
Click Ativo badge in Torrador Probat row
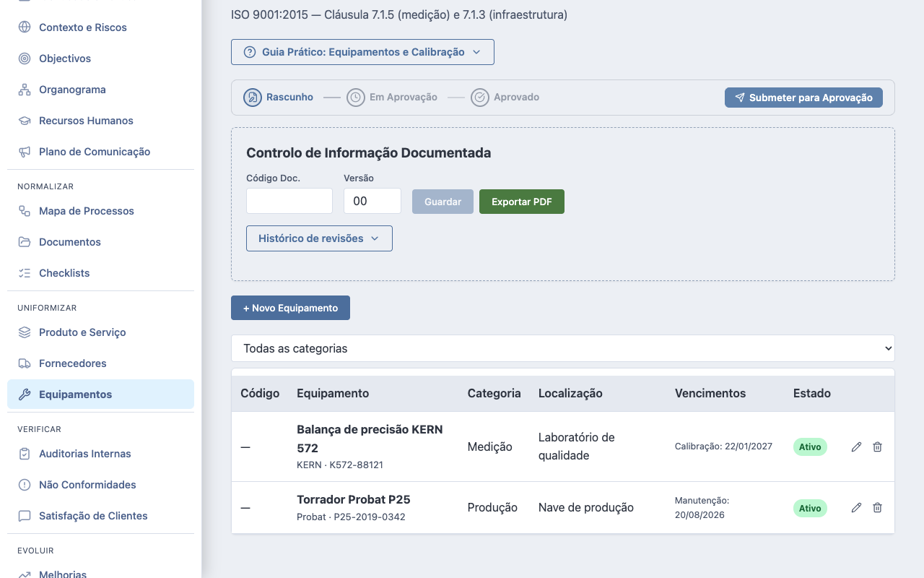810,508
